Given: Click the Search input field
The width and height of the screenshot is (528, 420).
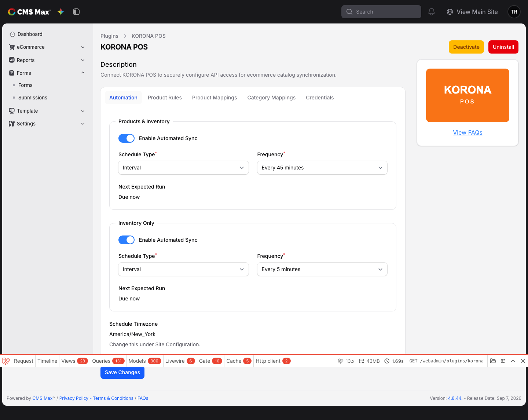Looking at the screenshot, I should point(381,12).
